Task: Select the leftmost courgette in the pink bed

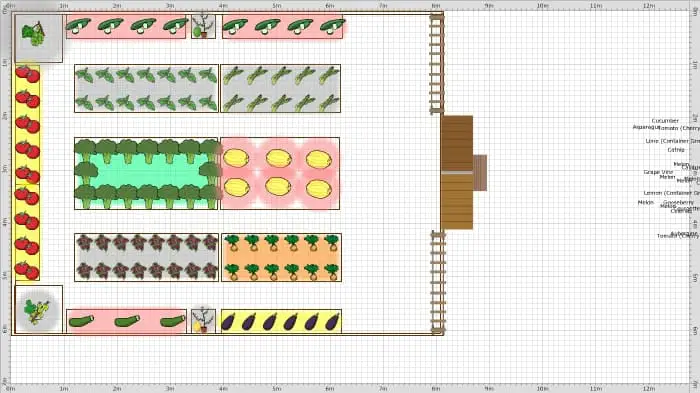Action: pos(81,321)
